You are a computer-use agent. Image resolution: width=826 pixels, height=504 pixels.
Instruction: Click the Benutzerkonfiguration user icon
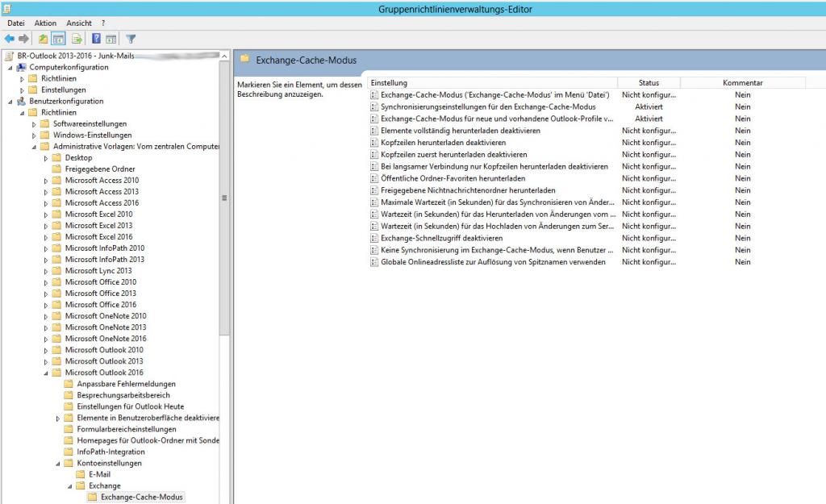tap(21, 101)
